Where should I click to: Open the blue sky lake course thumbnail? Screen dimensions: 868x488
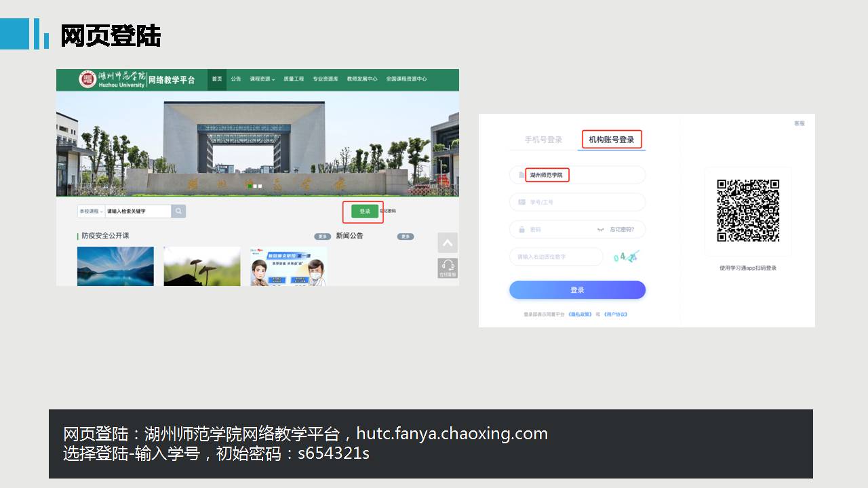point(115,266)
